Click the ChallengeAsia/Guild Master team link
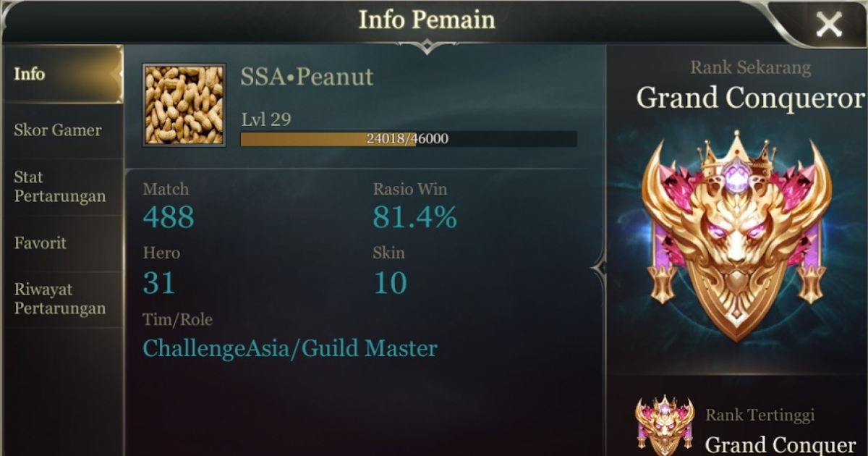 [290, 349]
